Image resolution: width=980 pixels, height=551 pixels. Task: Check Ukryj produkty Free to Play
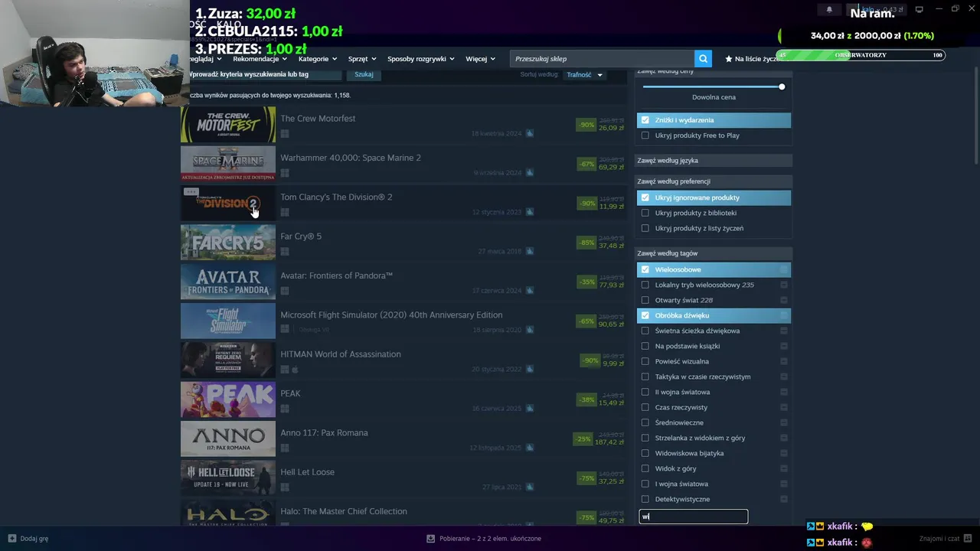click(645, 135)
